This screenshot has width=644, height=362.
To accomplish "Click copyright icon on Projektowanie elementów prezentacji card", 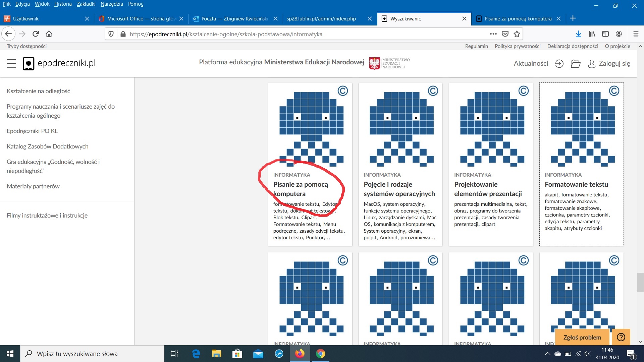I will point(524,91).
